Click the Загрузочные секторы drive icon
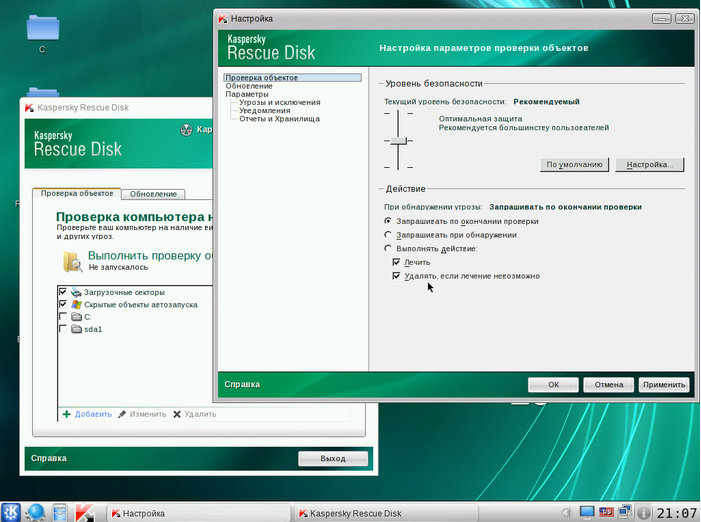The height and width of the screenshot is (522, 701). click(x=76, y=292)
